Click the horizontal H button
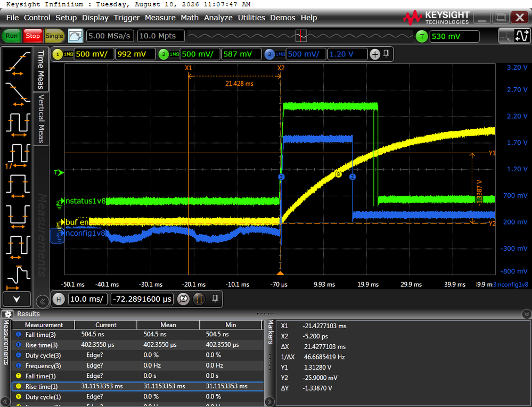Image resolution: width=532 pixels, height=407 pixels. pyautogui.click(x=59, y=299)
